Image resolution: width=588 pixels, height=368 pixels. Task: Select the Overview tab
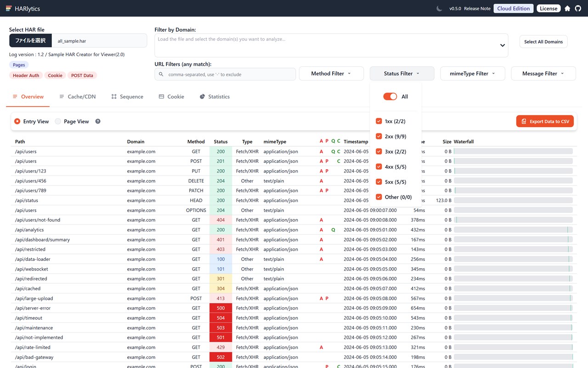coord(28,97)
